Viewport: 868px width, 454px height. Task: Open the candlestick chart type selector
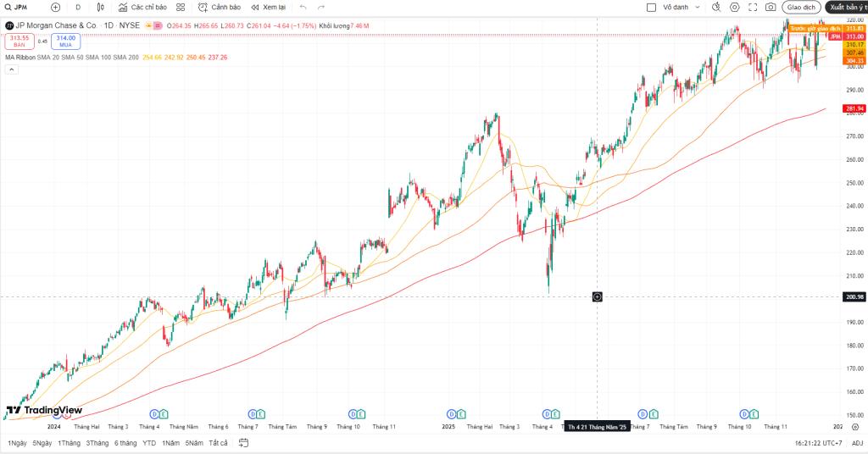(100, 7)
